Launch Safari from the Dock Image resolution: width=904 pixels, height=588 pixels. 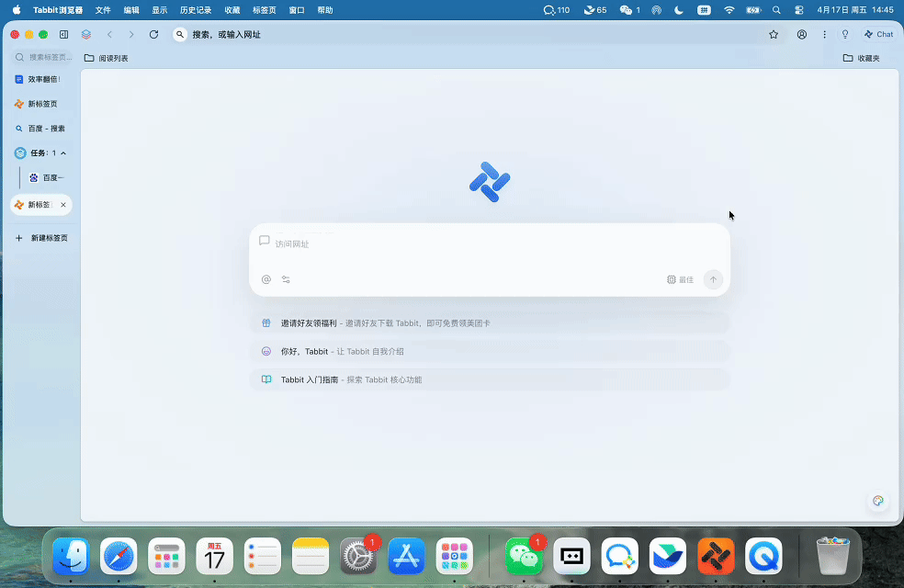click(119, 556)
